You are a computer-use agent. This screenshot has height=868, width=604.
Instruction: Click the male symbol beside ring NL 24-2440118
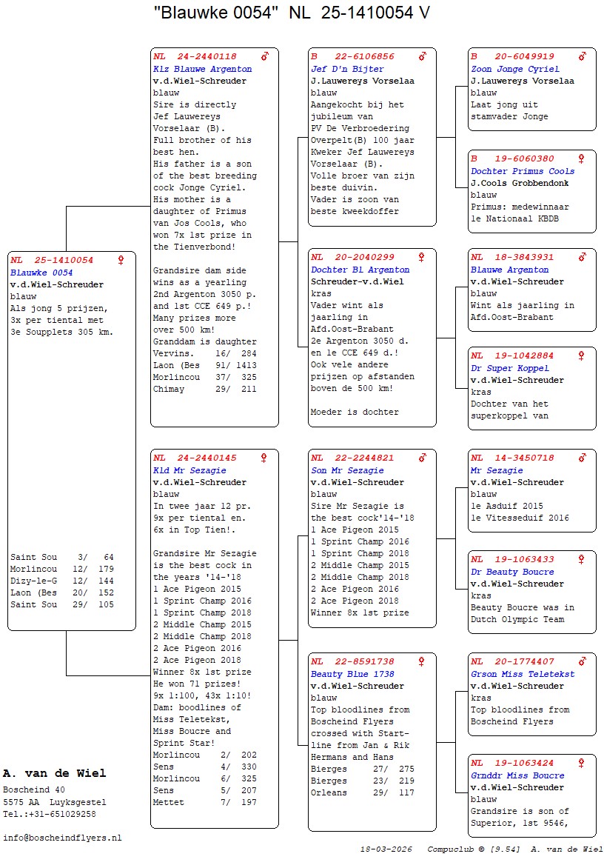coord(265,56)
